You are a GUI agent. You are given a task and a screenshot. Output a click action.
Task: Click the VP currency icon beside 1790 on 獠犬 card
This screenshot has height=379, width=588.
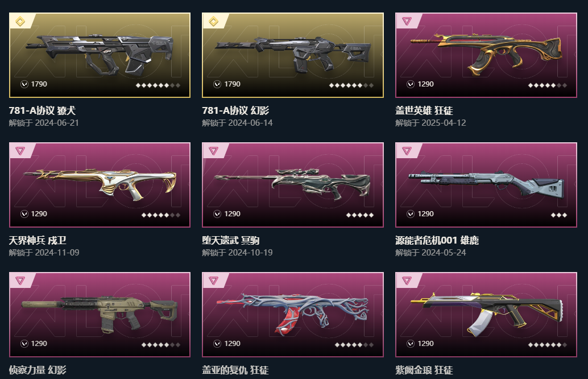click(24, 84)
